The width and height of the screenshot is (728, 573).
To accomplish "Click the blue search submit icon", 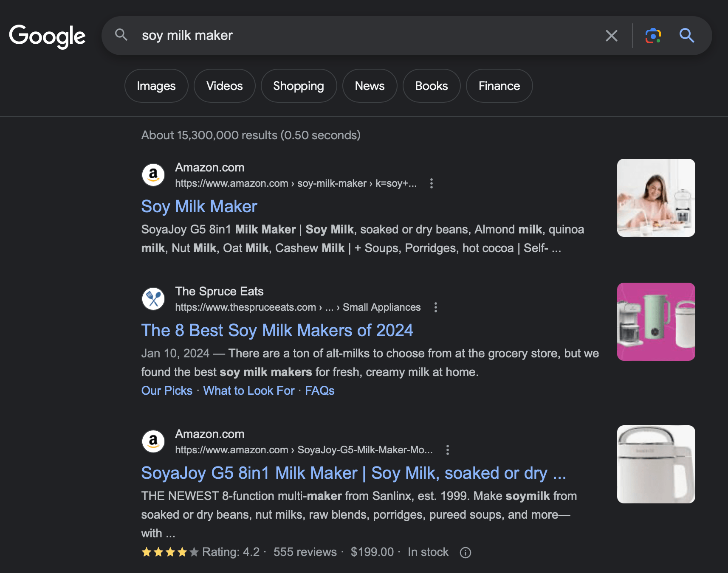I will click(x=686, y=36).
